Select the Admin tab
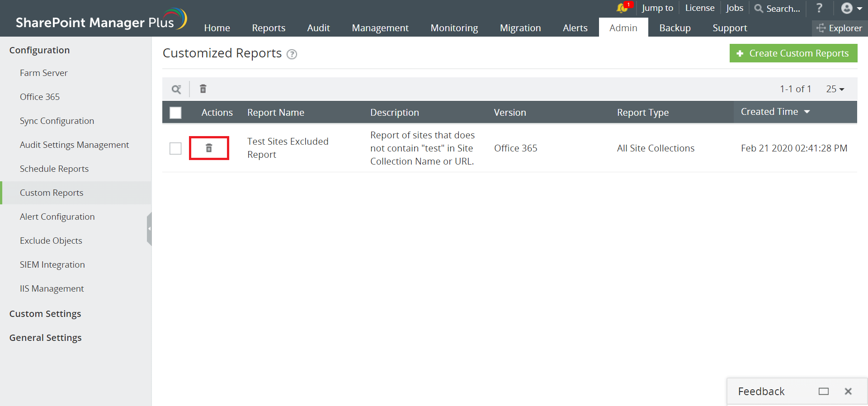 click(x=623, y=28)
